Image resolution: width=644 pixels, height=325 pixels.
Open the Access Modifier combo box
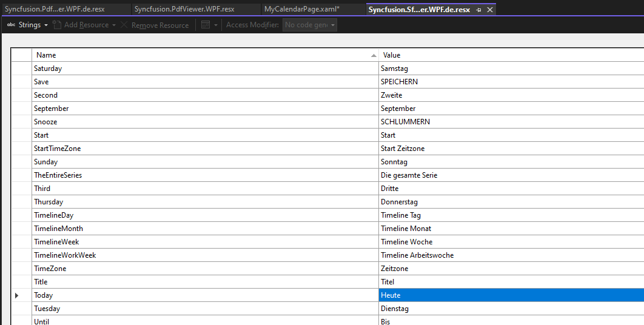(x=310, y=25)
